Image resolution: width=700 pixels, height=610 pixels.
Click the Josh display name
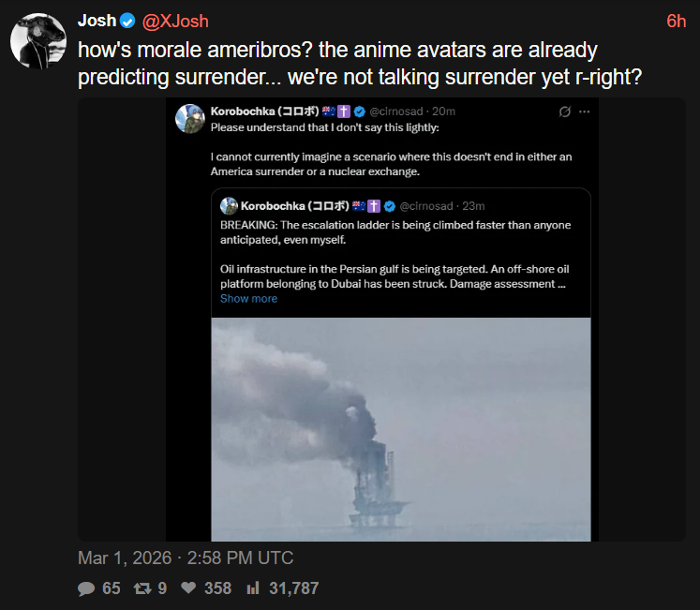[97, 21]
